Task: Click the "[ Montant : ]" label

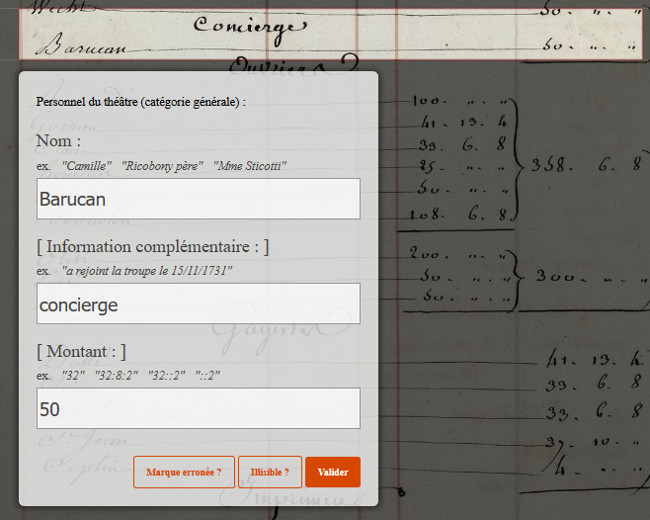Action: pyautogui.click(x=81, y=351)
